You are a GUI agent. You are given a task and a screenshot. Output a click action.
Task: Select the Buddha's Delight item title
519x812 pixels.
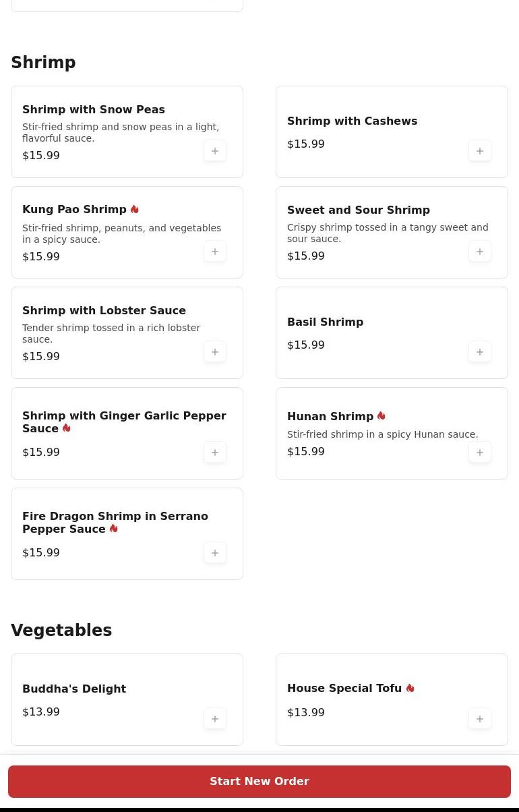click(x=74, y=689)
